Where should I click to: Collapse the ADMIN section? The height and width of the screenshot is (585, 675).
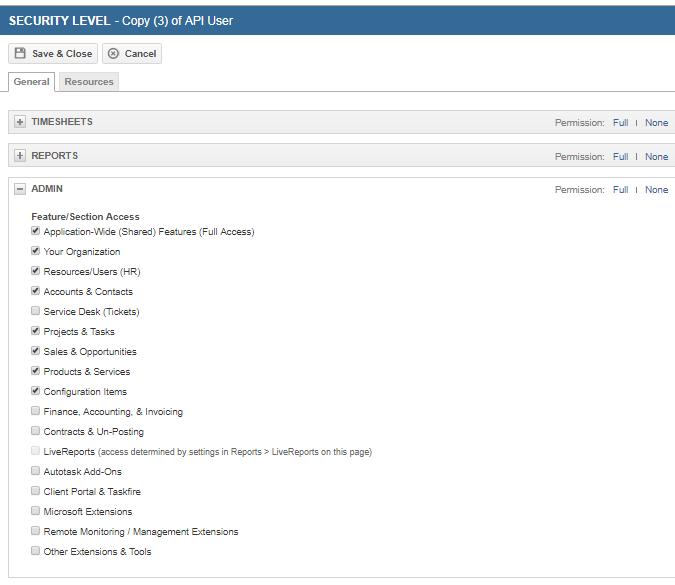point(20,189)
